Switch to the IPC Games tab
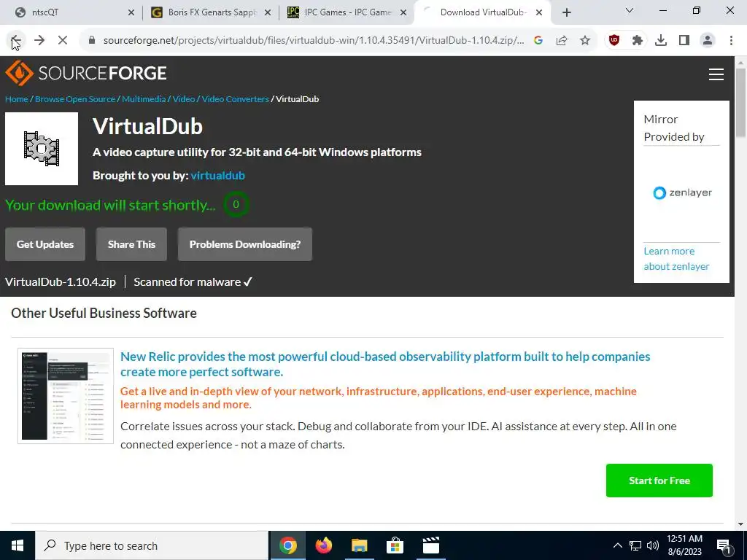 pyautogui.click(x=344, y=12)
